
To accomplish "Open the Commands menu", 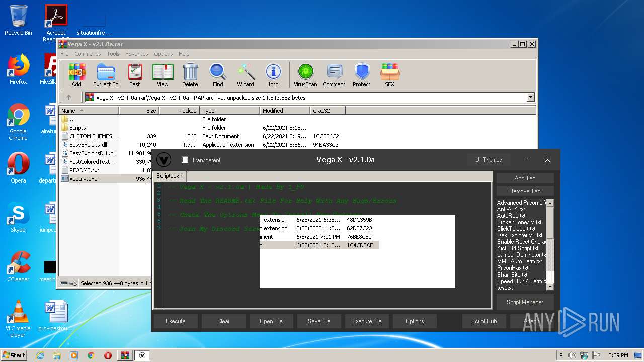I will pos(88,54).
